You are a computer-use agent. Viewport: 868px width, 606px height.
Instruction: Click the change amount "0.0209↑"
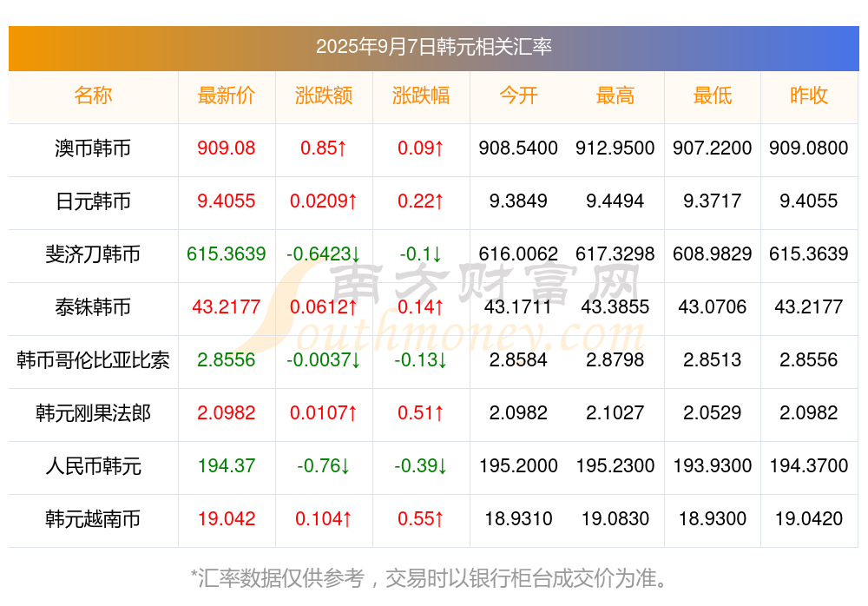tap(324, 201)
